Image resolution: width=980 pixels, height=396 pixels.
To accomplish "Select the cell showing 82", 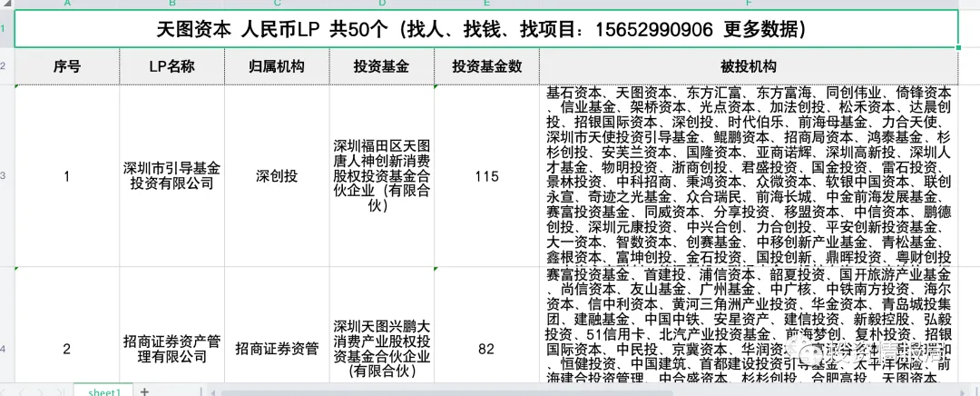I will tap(487, 324).
